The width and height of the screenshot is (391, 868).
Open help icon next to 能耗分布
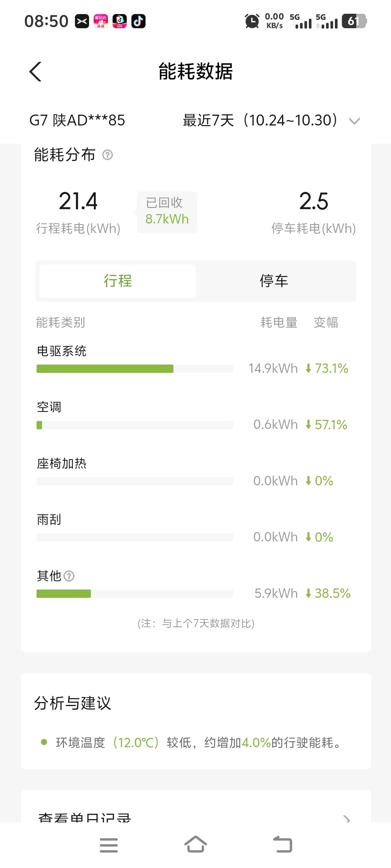point(108,155)
